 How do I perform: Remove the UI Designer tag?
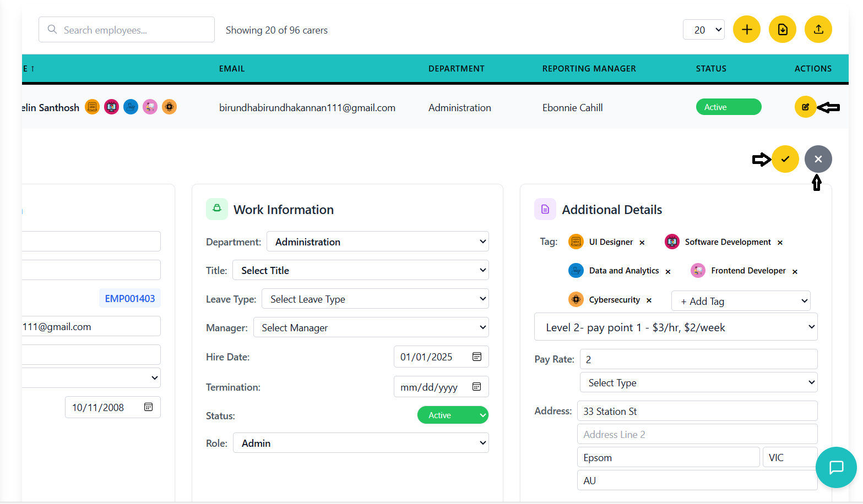(642, 243)
